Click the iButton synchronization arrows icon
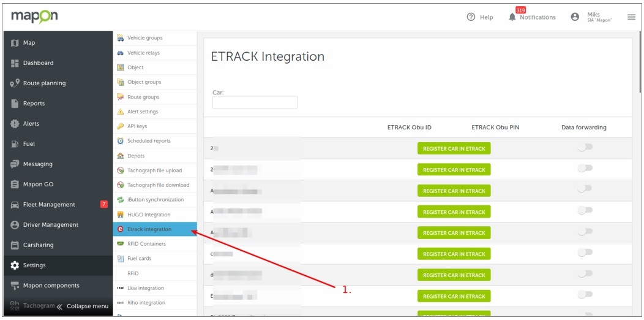644x320 pixels. pos(121,200)
